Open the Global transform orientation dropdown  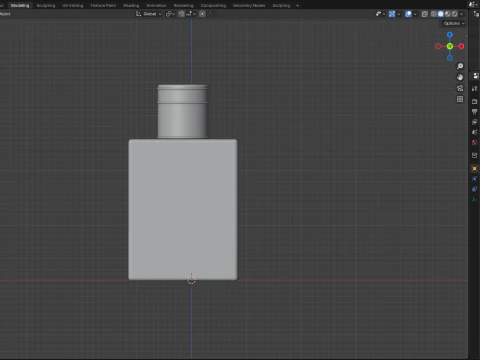point(149,14)
